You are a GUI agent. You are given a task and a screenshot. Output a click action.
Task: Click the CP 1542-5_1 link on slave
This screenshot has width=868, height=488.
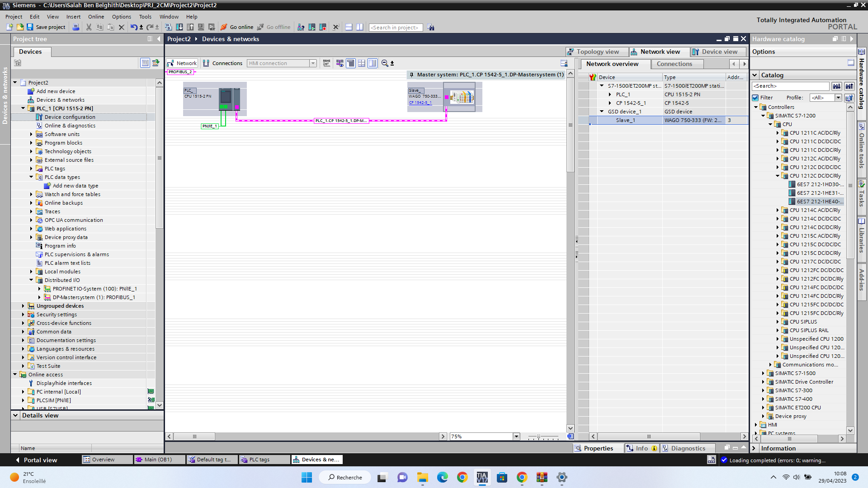[x=420, y=103]
